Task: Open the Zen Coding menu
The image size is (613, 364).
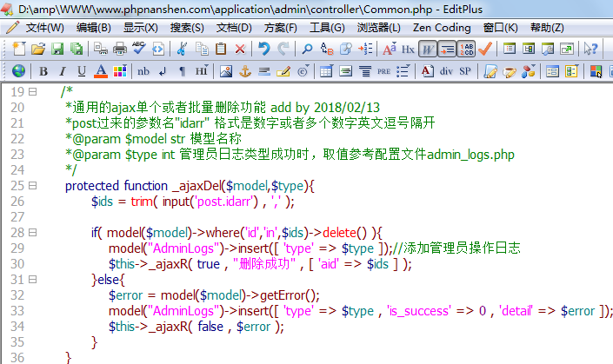Action: click(442, 28)
